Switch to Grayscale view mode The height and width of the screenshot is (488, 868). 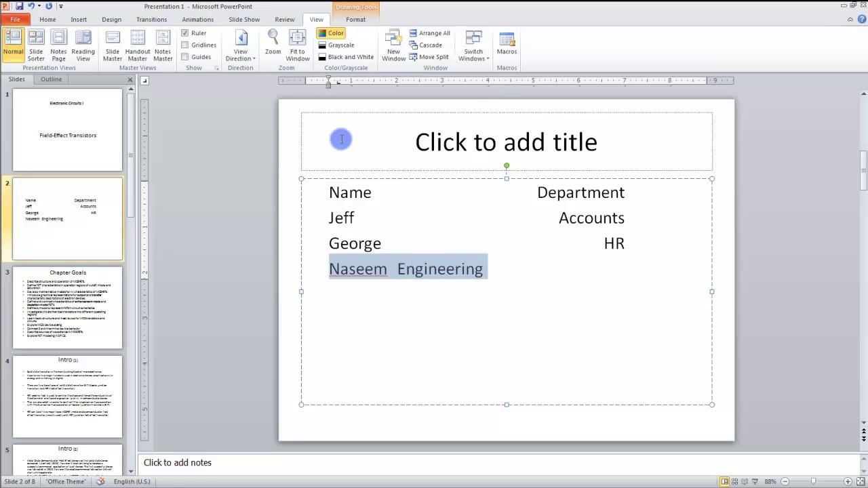pyautogui.click(x=336, y=45)
